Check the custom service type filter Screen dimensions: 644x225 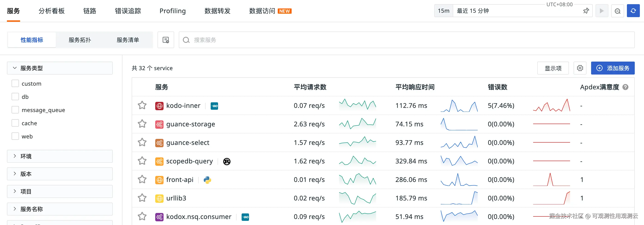tap(15, 83)
